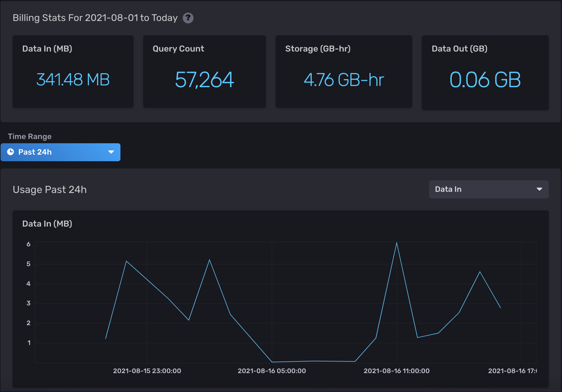
Task: Select the 57,264 Query Count value
Action: [x=204, y=80]
